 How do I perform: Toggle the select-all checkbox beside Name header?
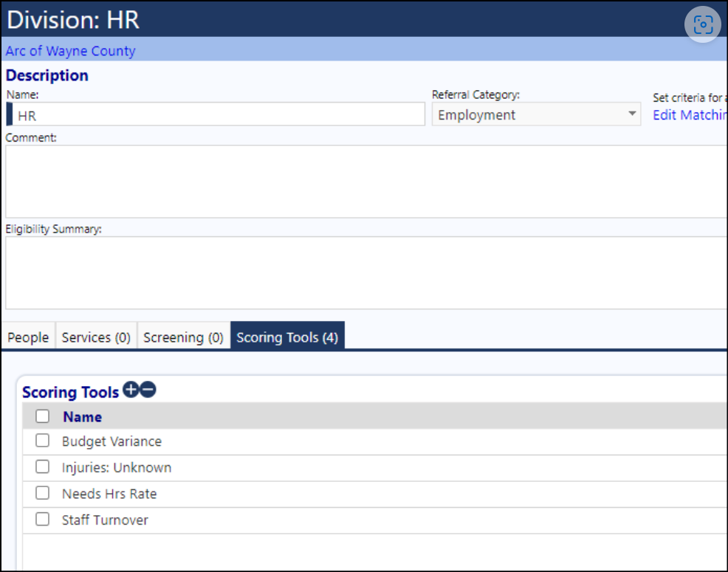(x=42, y=416)
